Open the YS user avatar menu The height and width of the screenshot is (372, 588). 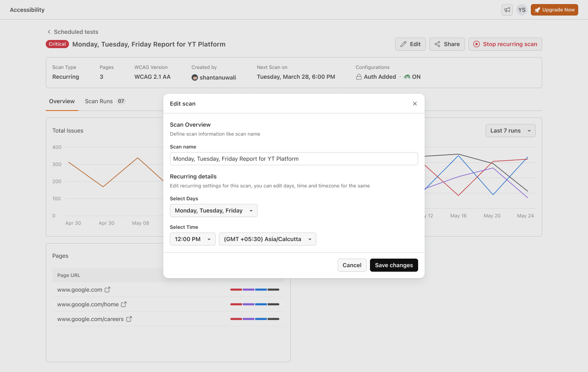point(521,10)
